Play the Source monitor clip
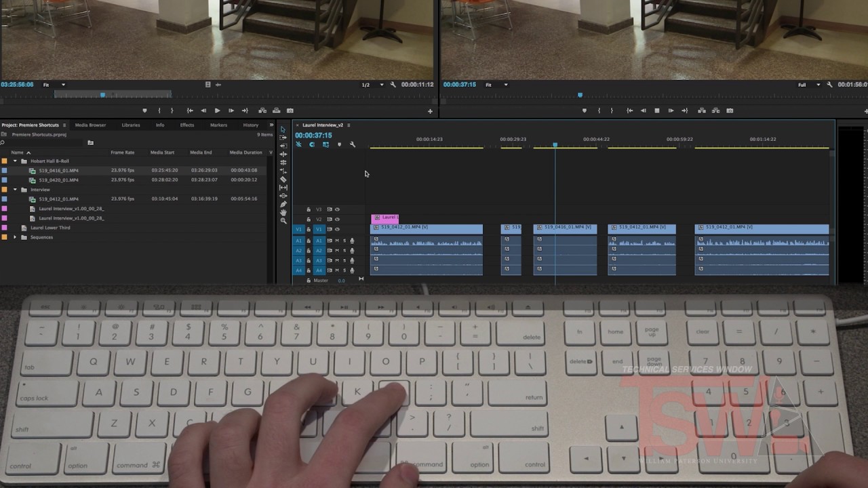Viewport: 868px width, 488px height. click(x=217, y=110)
